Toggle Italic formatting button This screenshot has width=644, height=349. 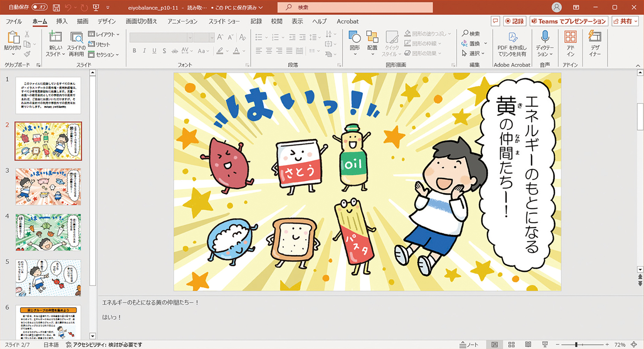coord(144,51)
